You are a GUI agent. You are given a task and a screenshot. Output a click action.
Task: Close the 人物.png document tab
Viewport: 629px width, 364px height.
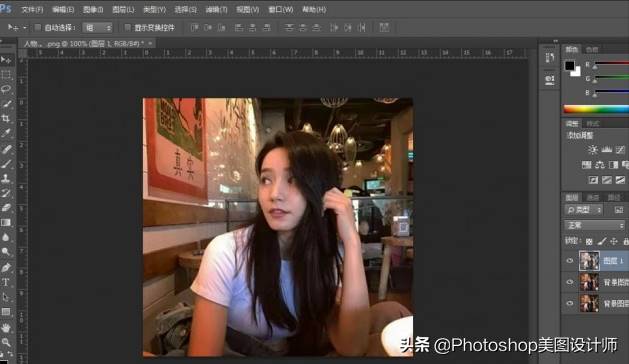click(x=150, y=43)
